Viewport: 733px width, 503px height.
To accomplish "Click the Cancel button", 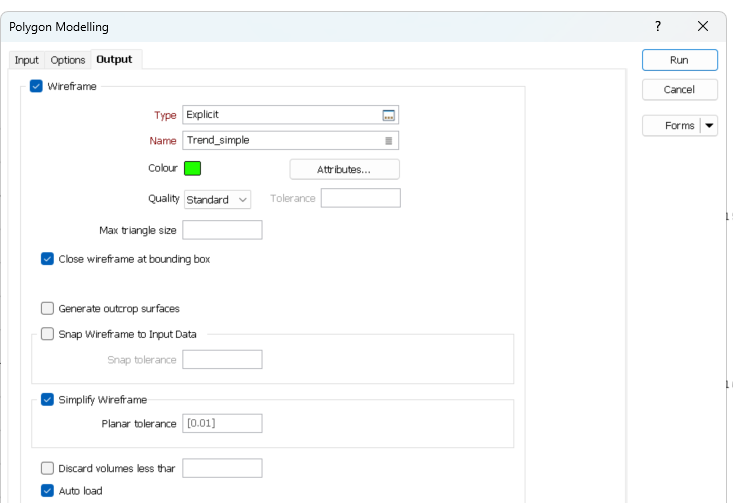I will [679, 90].
